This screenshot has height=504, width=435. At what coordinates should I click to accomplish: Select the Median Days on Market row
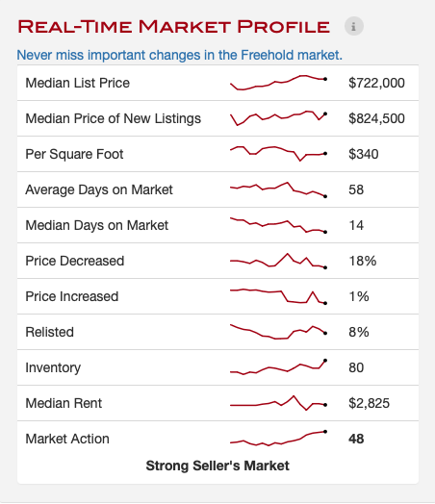[x=217, y=225]
